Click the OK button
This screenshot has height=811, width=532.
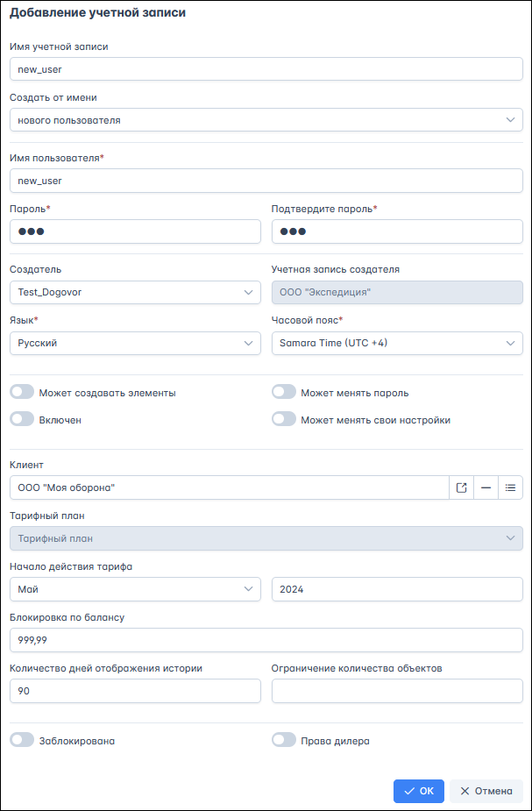click(x=419, y=791)
